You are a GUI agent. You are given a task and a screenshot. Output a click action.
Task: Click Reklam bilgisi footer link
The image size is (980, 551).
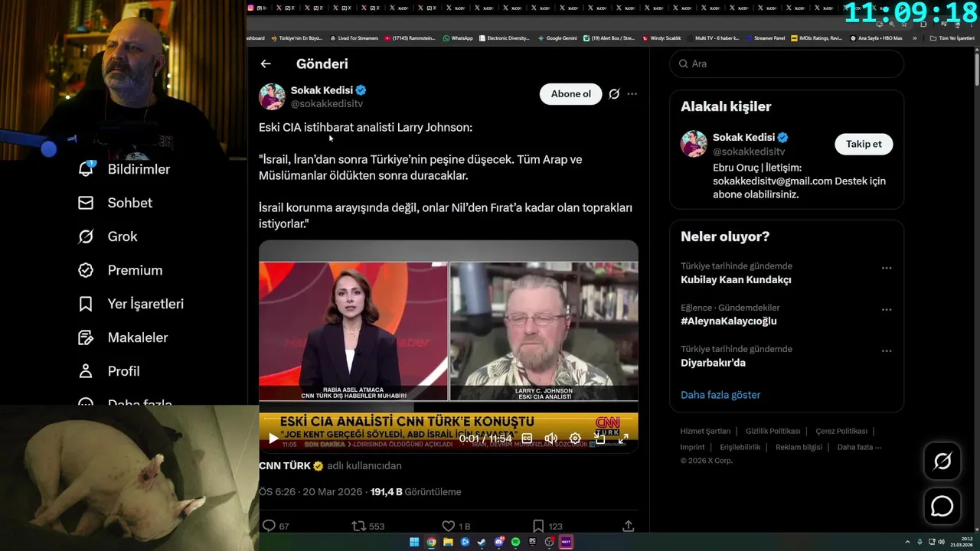799,447
